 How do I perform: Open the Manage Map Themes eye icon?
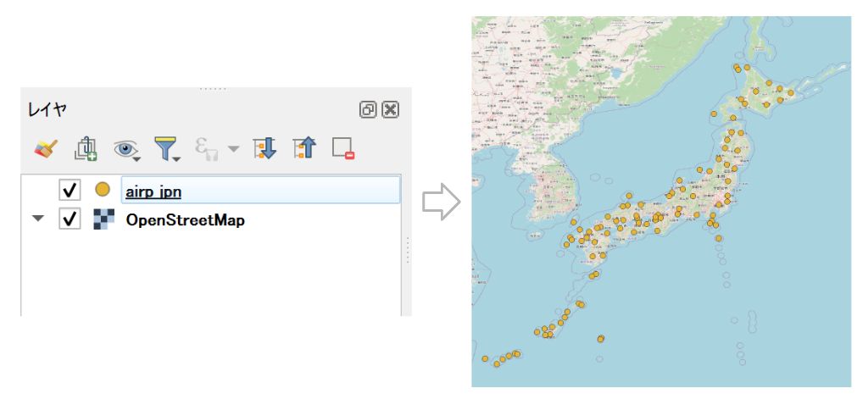click(127, 149)
